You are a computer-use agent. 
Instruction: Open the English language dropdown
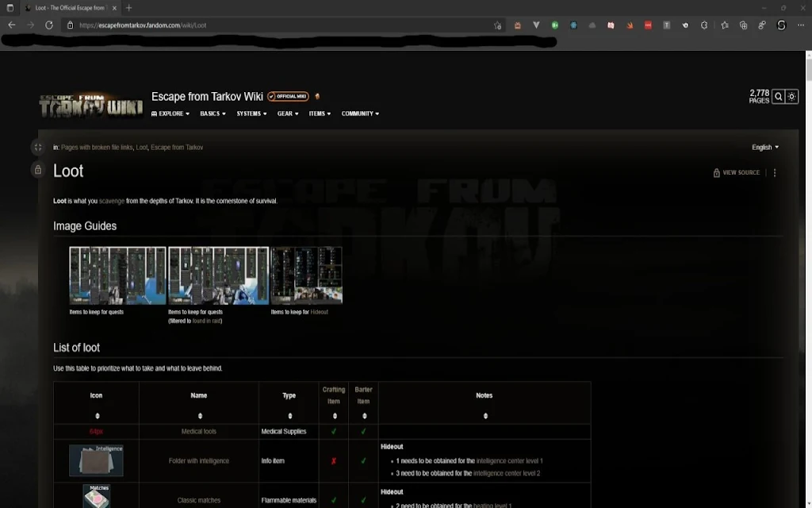click(765, 147)
